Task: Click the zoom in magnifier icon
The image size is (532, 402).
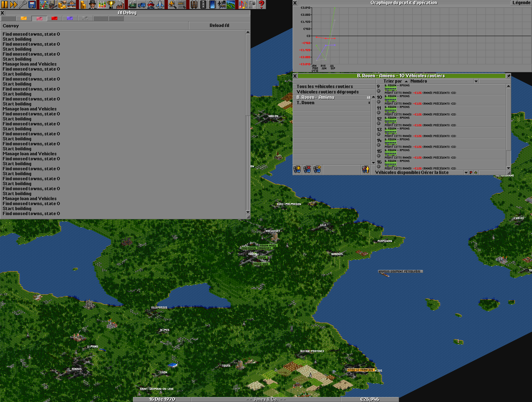Action: 172,5
